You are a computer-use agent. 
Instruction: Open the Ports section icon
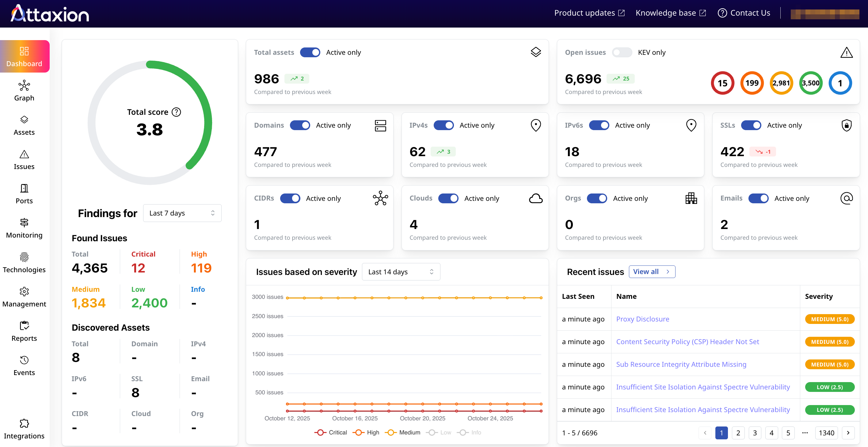24,188
